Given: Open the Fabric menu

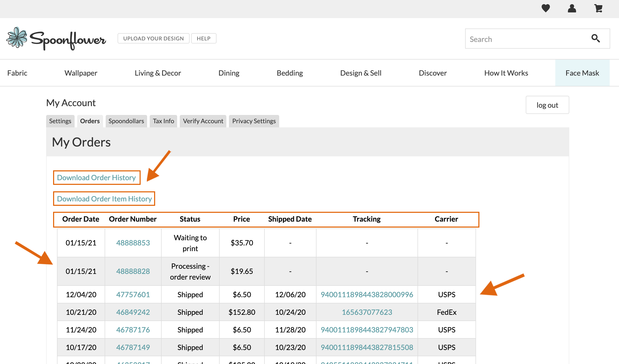Looking at the screenshot, I should click(17, 73).
